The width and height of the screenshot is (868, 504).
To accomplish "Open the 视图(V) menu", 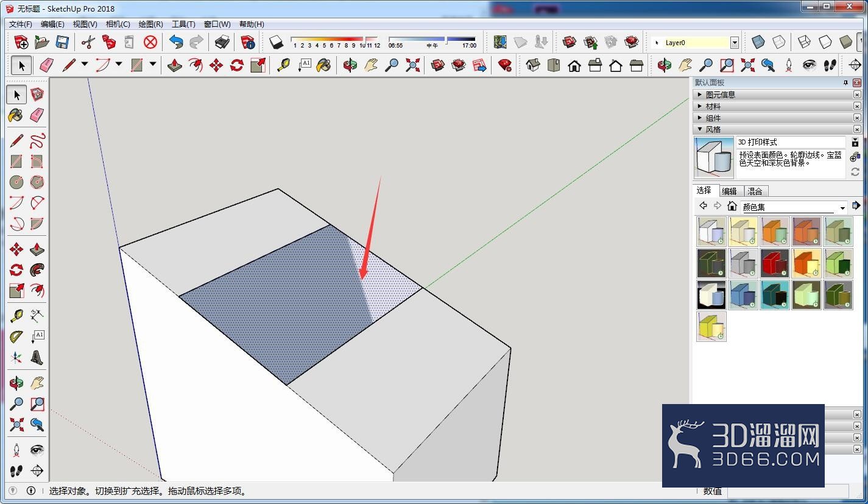I will 85,24.
